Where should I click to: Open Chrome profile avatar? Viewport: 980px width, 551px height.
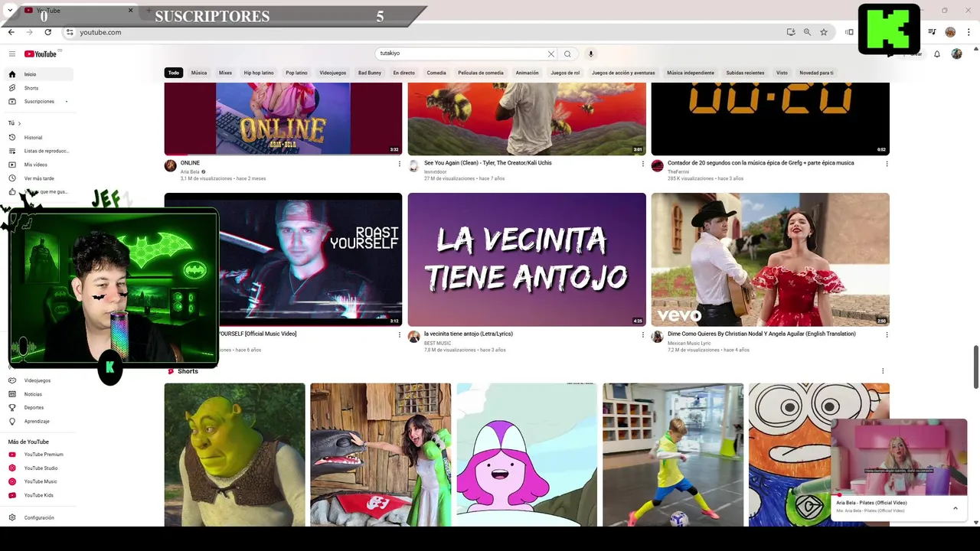click(950, 32)
